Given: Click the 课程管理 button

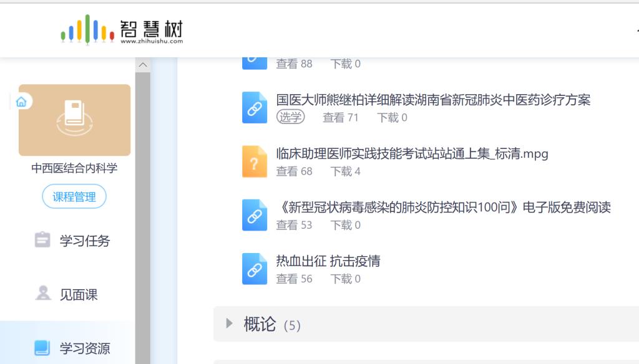Looking at the screenshot, I should pyautogui.click(x=74, y=197).
